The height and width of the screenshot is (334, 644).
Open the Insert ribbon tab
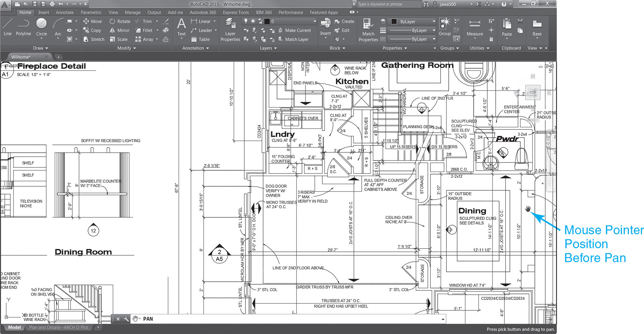point(44,12)
